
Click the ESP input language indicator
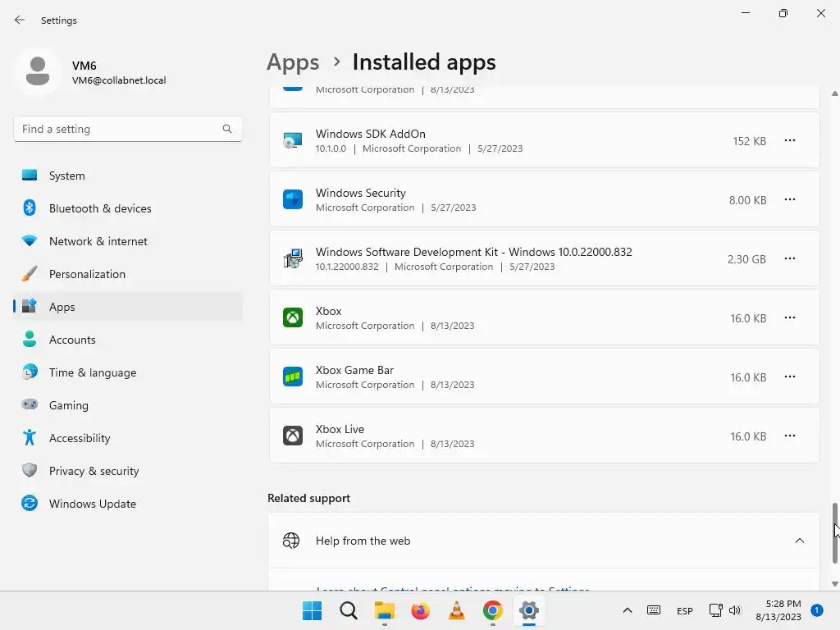(x=685, y=610)
